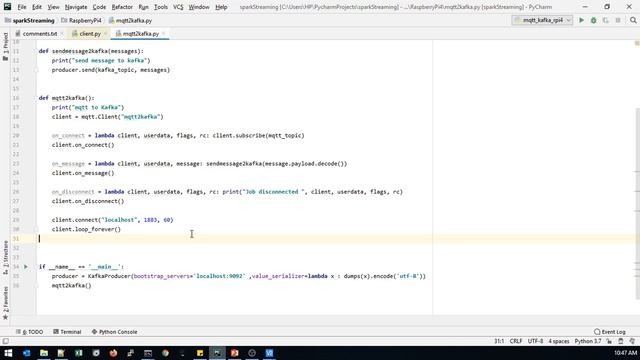Open the Python Console tool window
Screen dimensions: 640x360
click(x=114, y=332)
